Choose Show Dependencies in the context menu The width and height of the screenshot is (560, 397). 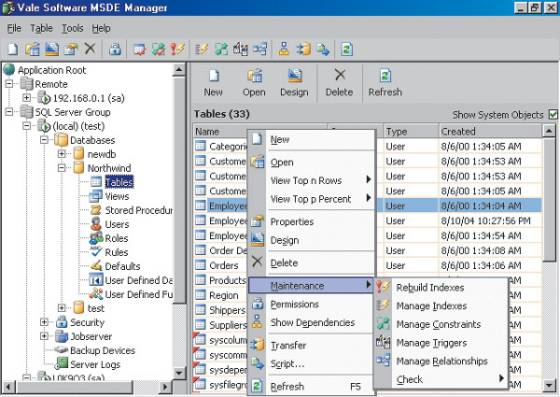tap(312, 322)
